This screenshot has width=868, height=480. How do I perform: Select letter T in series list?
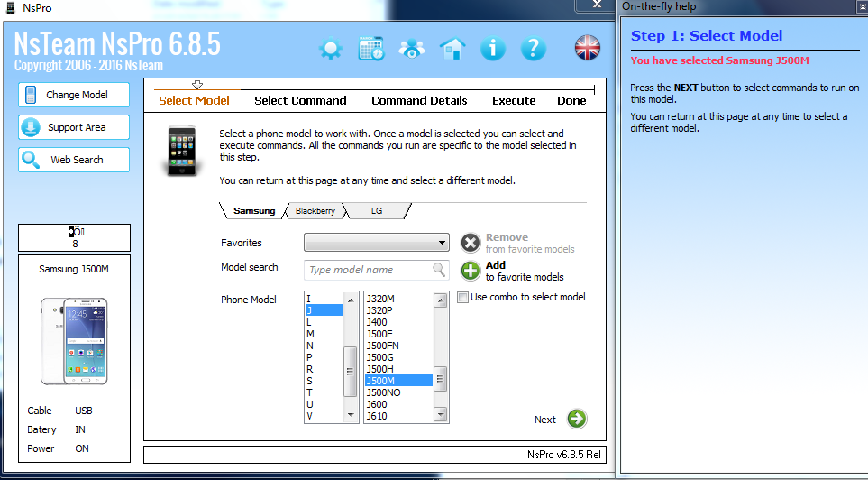coord(324,392)
